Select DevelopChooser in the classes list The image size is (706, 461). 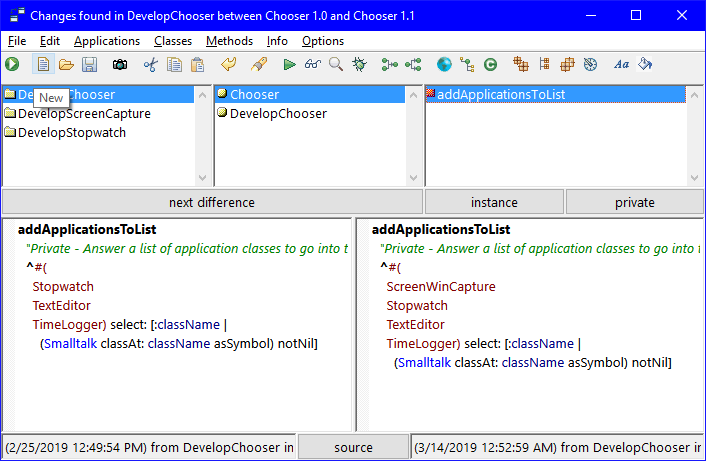278,114
